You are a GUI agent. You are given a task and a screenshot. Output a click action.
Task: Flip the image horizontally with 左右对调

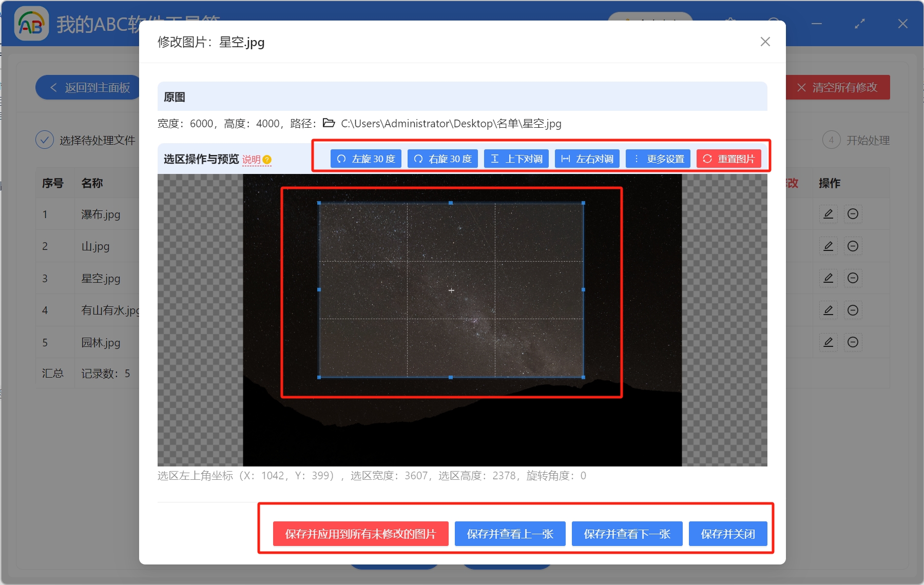pyautogui.click(x=587, y=159)
